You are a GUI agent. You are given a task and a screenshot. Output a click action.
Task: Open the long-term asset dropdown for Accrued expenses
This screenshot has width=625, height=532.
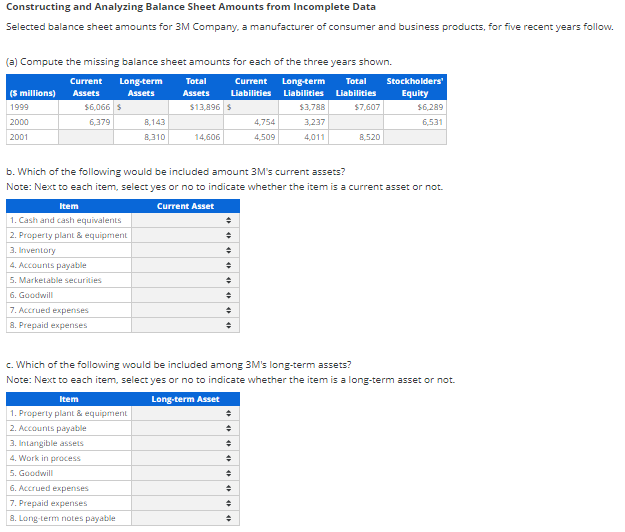(185, 489)
